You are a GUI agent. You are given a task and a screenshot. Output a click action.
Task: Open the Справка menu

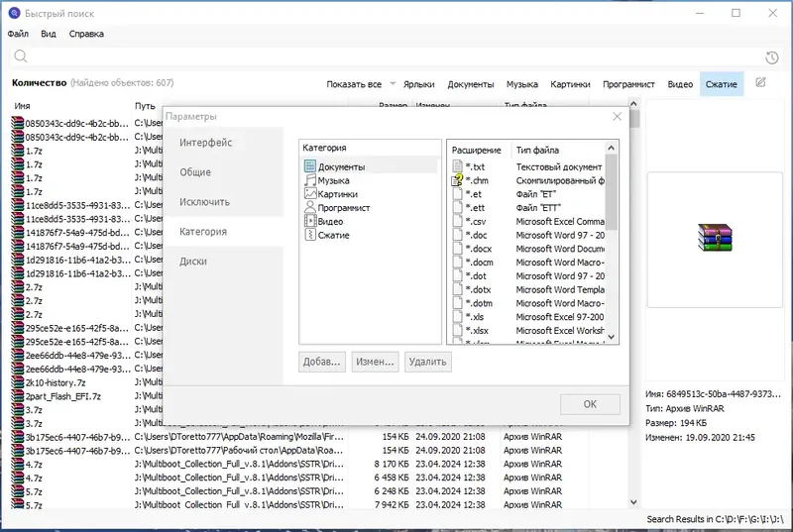tap(86, 34)
